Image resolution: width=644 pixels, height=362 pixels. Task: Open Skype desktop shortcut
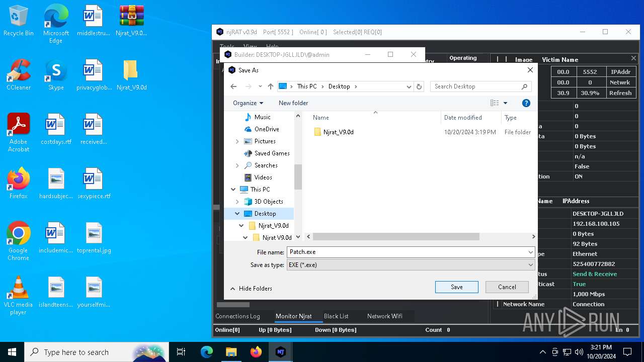pos(56,75)
